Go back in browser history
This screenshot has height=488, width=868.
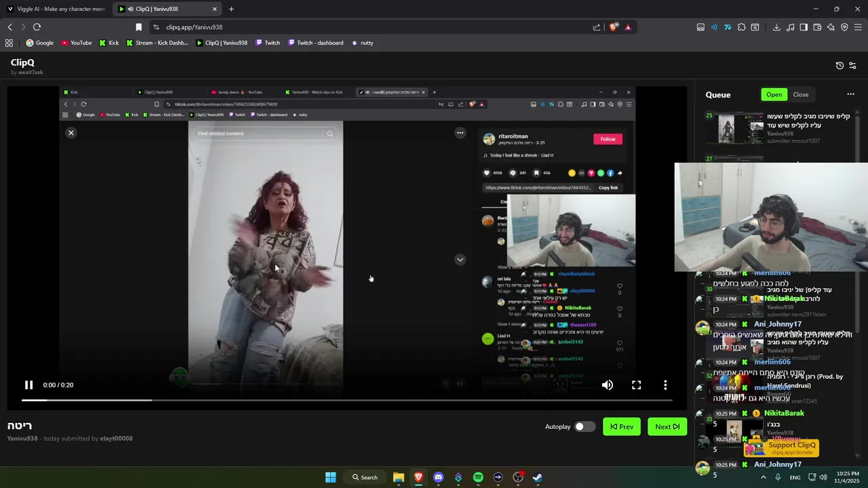(9, 27)
